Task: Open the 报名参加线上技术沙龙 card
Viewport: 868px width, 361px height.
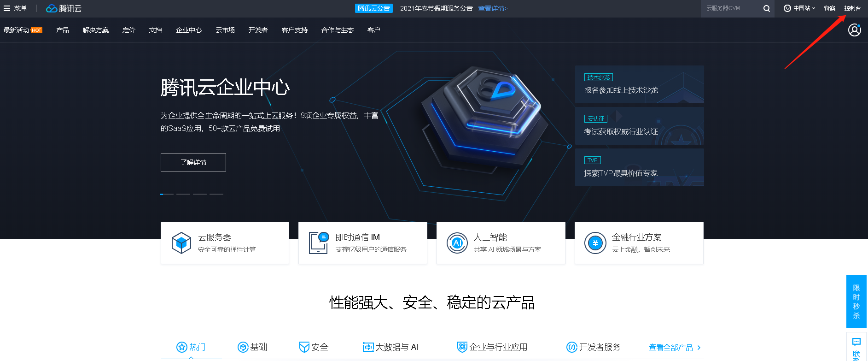Action: click(x=640, y=84)
